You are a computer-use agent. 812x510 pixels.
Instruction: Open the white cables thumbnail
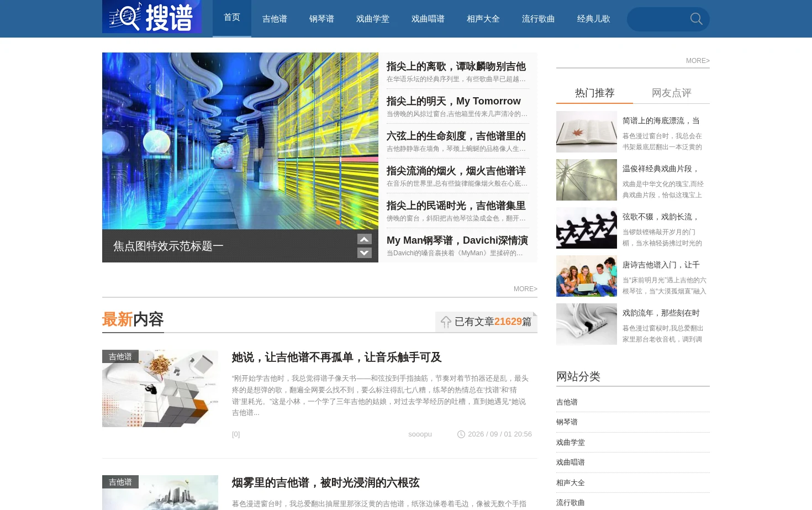587,324
